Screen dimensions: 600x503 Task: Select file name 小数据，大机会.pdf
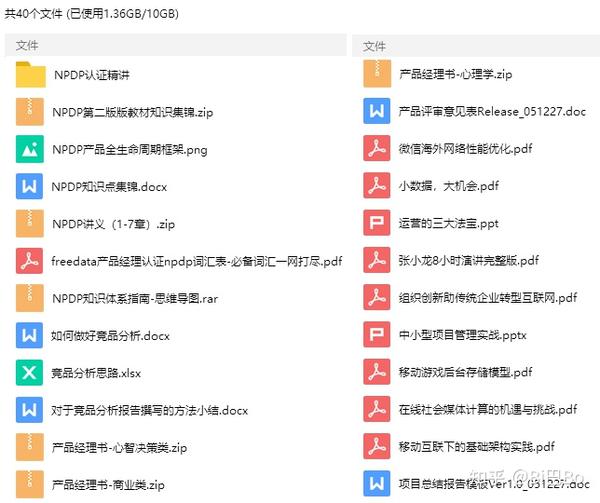tap(448, 186)
